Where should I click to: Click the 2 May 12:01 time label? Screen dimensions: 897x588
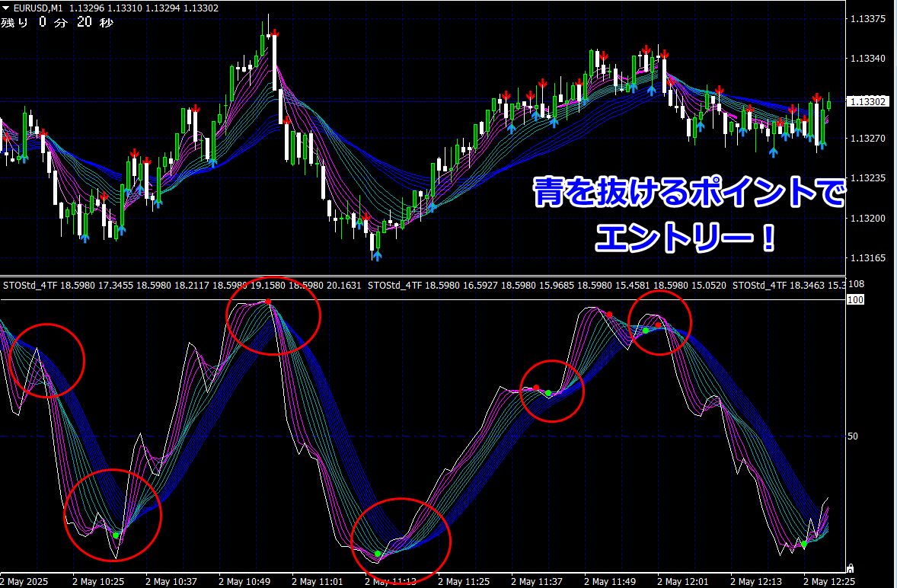[x=683, y=581]
